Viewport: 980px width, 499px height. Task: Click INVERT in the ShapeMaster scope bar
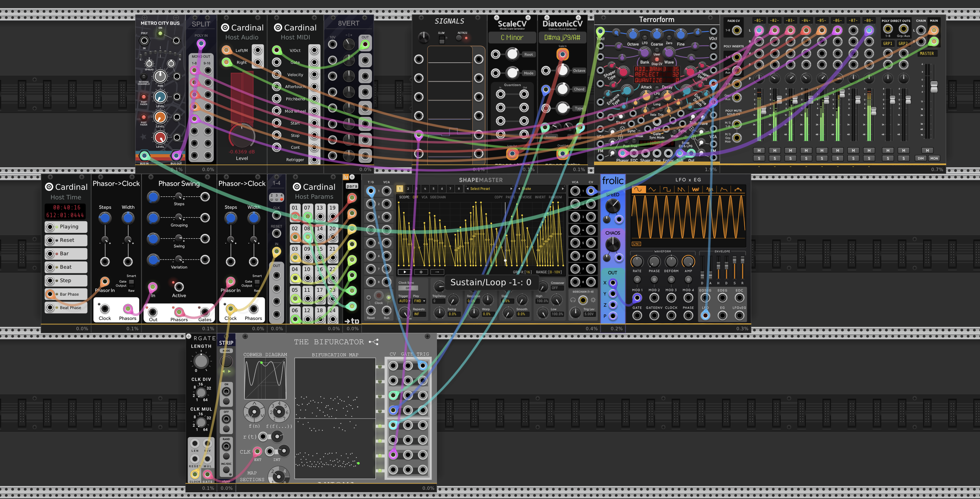tap(540, 197)
